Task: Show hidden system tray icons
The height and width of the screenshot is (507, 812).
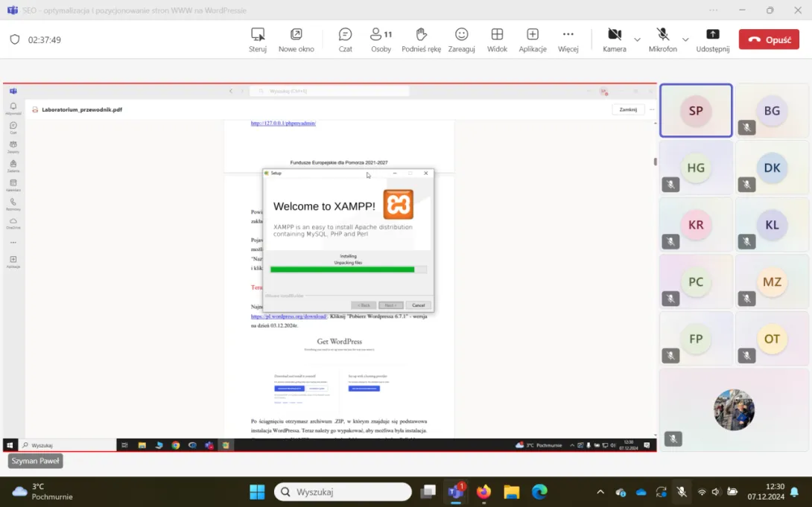Action: point(600,492)
